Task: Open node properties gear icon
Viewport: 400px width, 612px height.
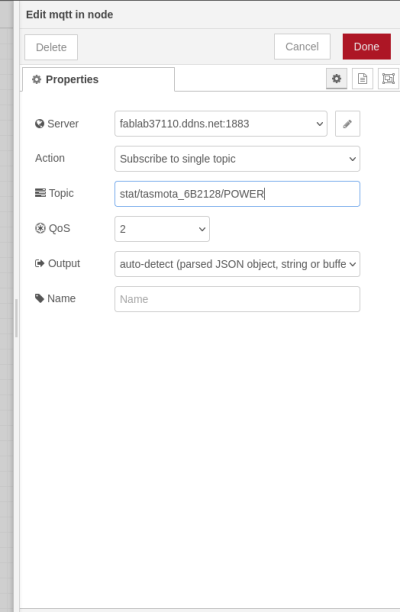Action: click(x=336, y=78)
